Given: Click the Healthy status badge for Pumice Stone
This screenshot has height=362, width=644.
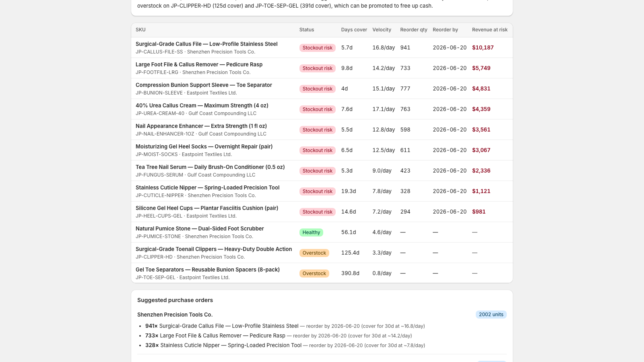Looking at the screenshot, I should coord(311,232).
